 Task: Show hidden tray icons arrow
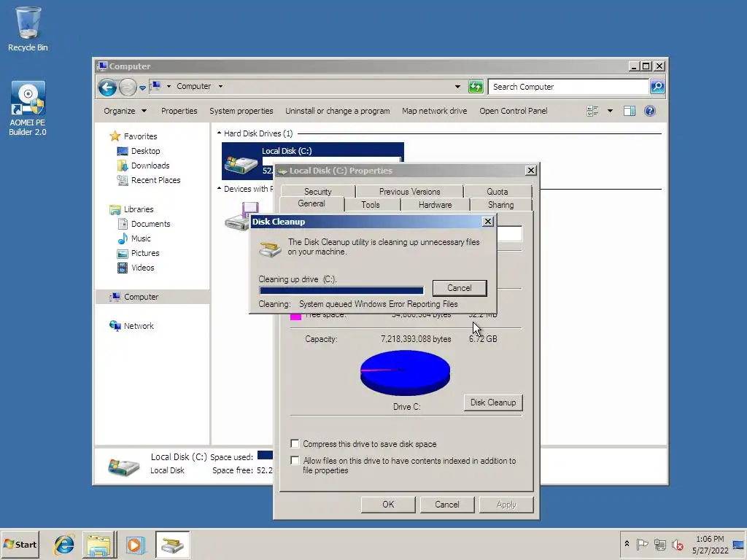[627, 544]
